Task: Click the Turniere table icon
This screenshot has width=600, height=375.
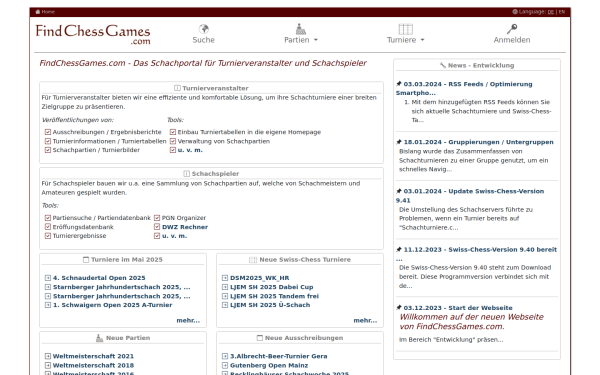Action: pyautogui.click(x=406, y=29)
